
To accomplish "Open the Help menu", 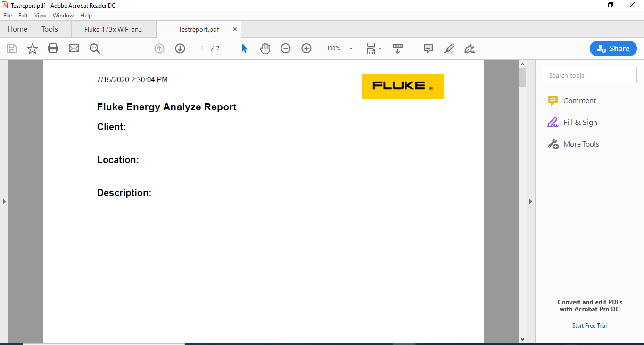I will [x=86, y=16].
